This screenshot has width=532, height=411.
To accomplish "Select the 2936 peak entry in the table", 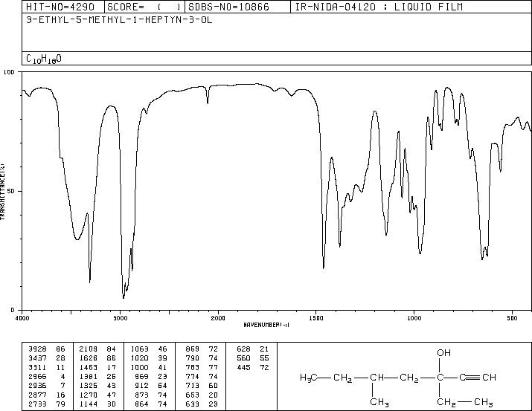I will coord(46,386).
